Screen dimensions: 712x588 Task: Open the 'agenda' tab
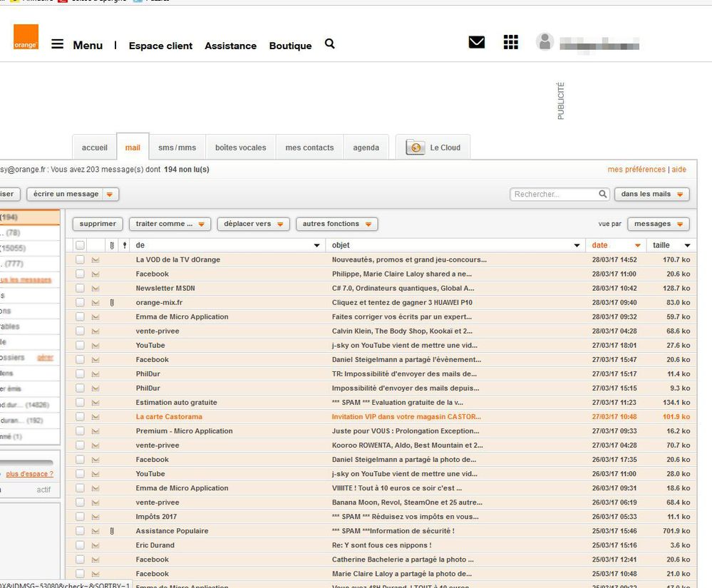366,148
